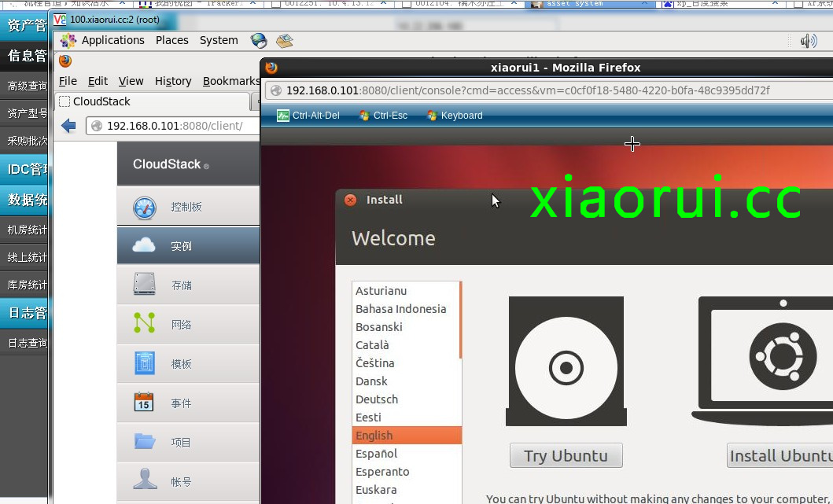
Task: Open the 项目 projects folder icon
Action: point(145,441)
